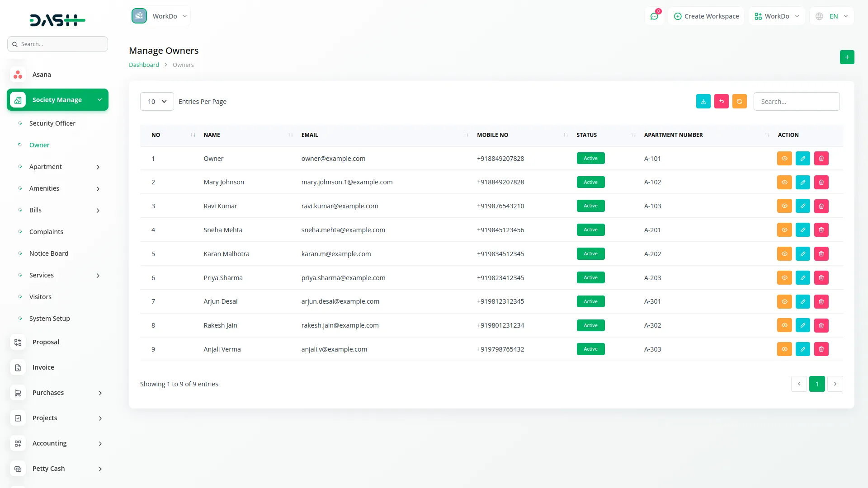This screenshot has height=488, width=868.
Task: Sort table by STATUS column
Action: (606, 135)
